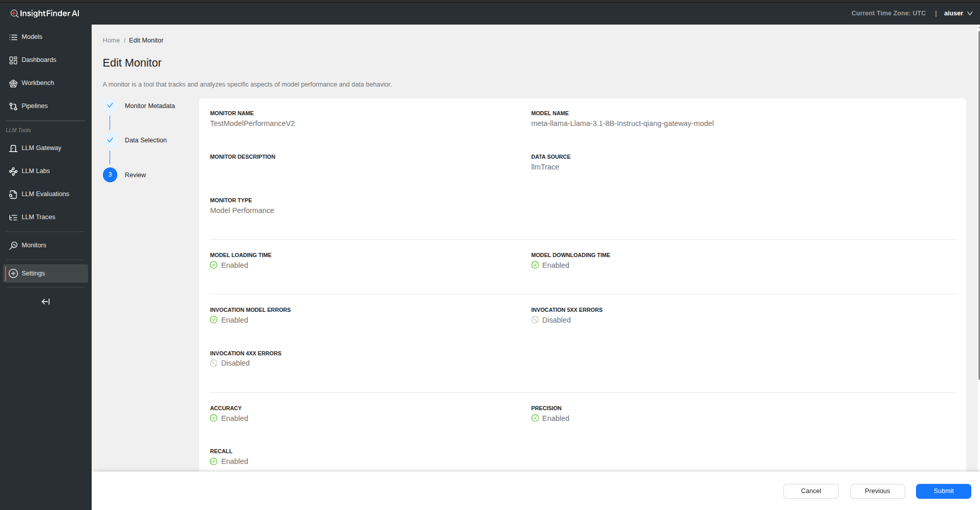Jump to the Data Selection step
Viewport: 980px width, 510px height.
pos(145,140)
